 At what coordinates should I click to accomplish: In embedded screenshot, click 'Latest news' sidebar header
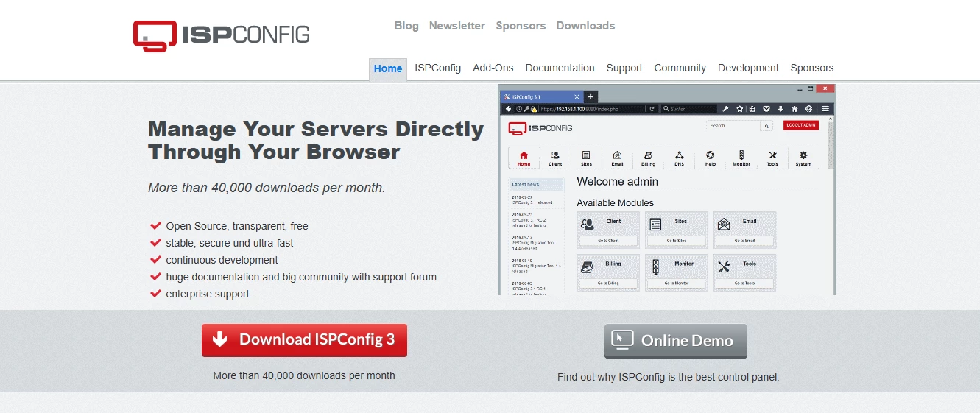click(x=536, y=184)
